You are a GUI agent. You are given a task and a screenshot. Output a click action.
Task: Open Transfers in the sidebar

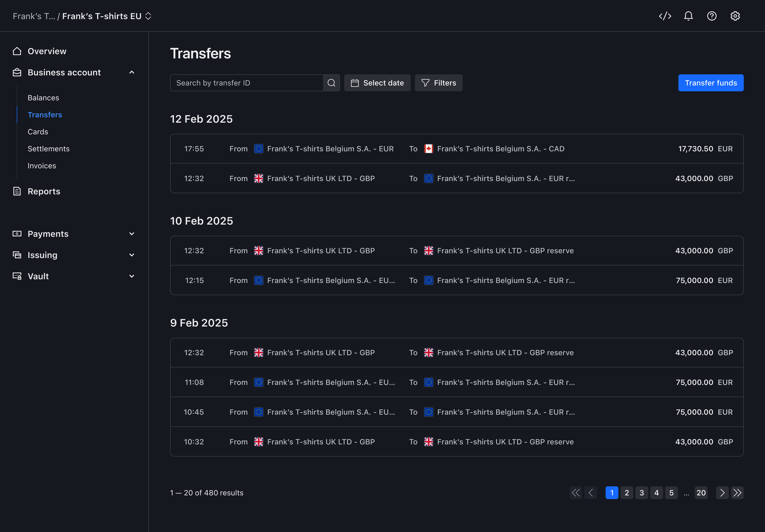tap(45, 115)
